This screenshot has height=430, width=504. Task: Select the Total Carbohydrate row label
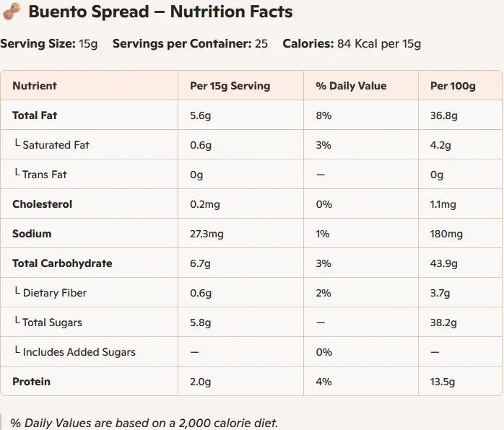(62, 263)
